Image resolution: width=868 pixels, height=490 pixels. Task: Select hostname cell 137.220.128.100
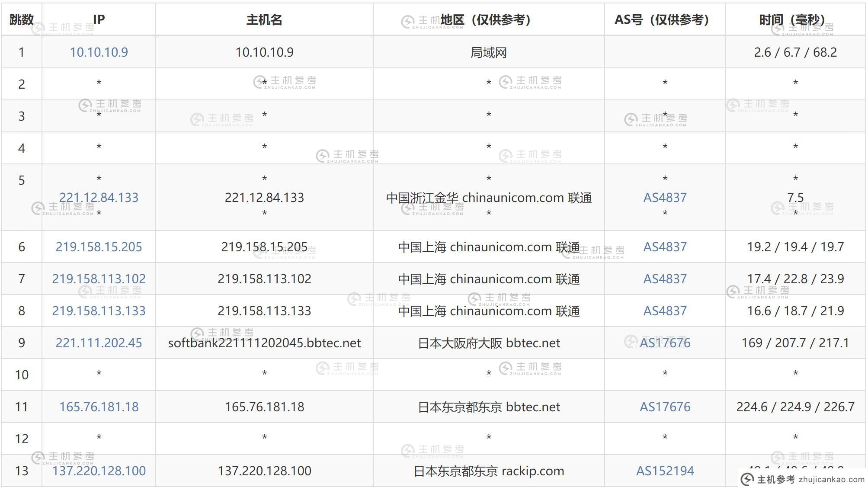coord(264,471)
